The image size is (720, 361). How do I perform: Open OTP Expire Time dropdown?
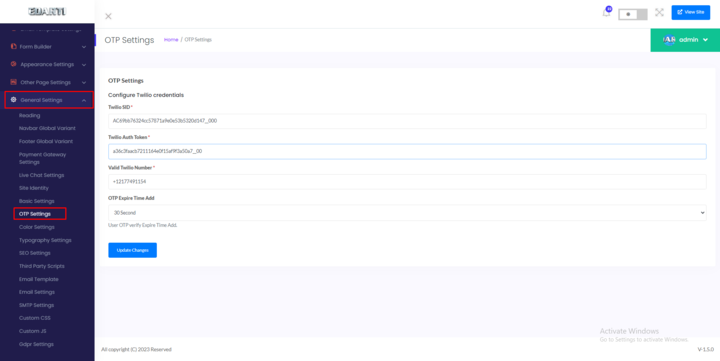[x=407, y=213]
